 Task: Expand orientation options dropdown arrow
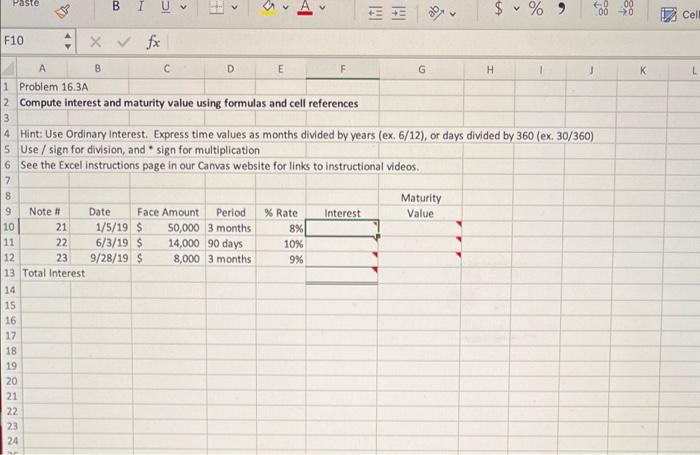pos(453,14)
